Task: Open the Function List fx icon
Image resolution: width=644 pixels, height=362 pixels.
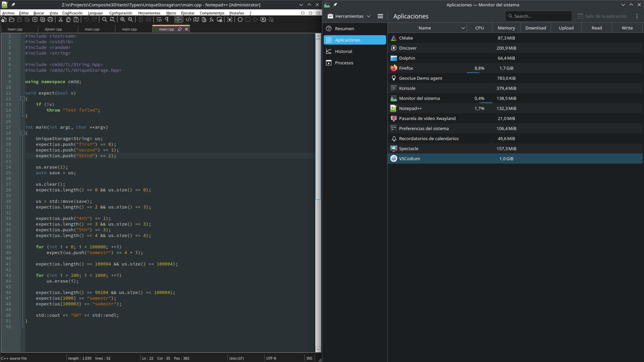Action: (x=212, y=20)
